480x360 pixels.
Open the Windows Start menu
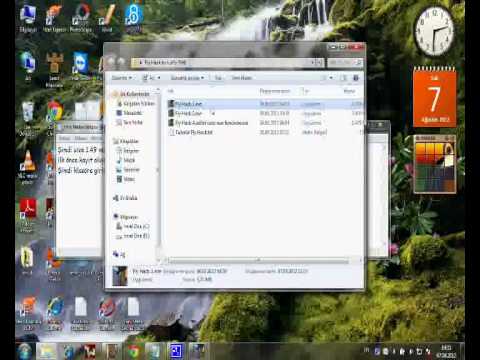pos(25,352)
